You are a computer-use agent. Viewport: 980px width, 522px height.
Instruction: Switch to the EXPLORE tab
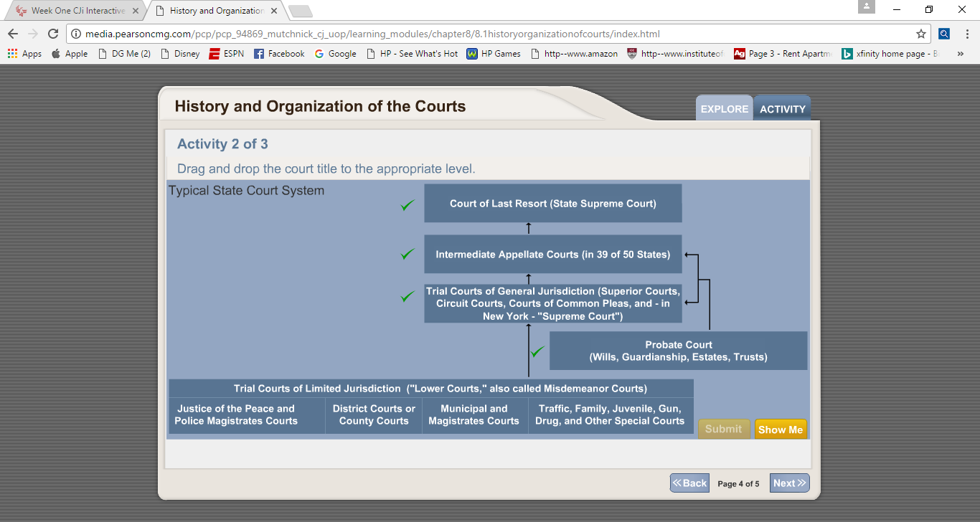coord(724,109)
